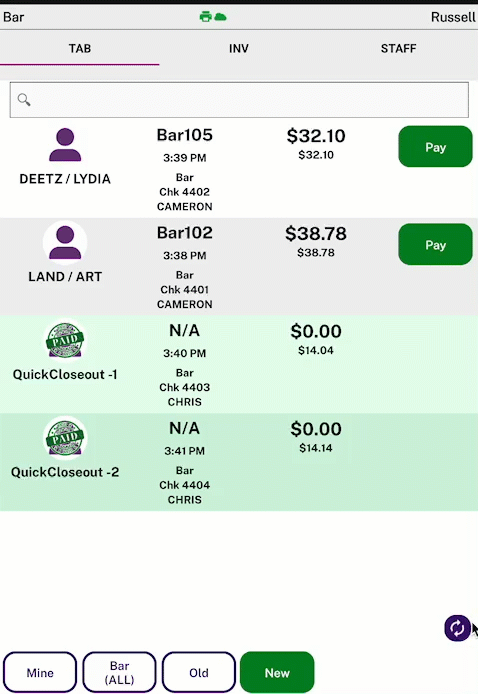Click the green printer status icon

[205, 17]
